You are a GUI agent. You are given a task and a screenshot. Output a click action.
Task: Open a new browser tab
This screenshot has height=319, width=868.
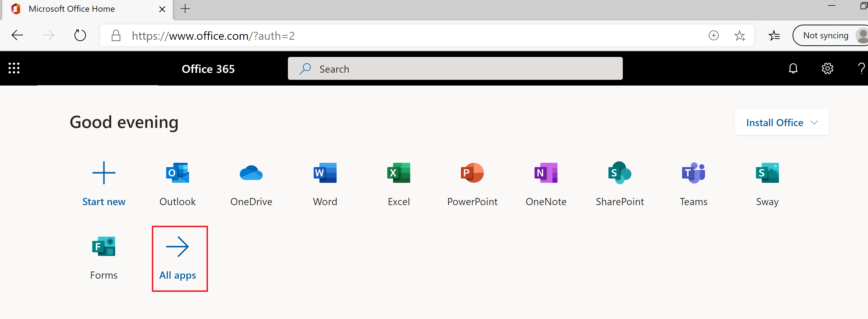[x=185, y=9]
